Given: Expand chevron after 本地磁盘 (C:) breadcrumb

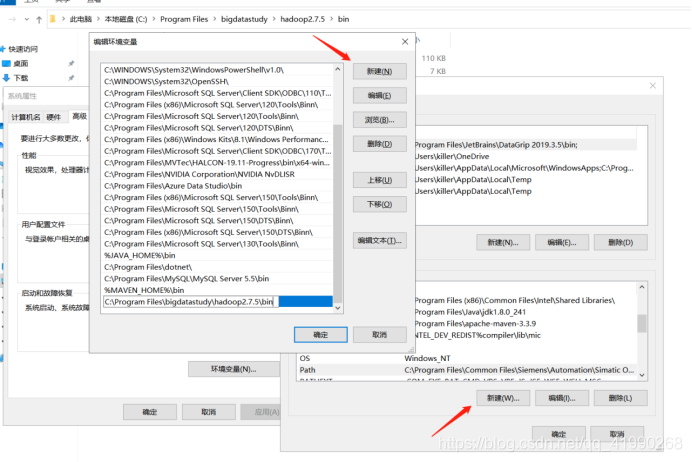Looking at the screenshot, I should (x=154, y=19).
